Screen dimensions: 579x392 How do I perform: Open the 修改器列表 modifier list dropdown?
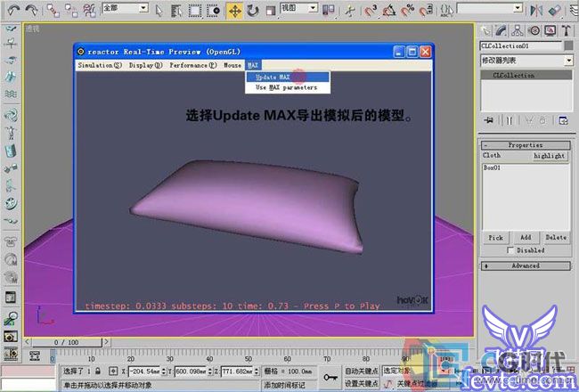tap(526, 61)
